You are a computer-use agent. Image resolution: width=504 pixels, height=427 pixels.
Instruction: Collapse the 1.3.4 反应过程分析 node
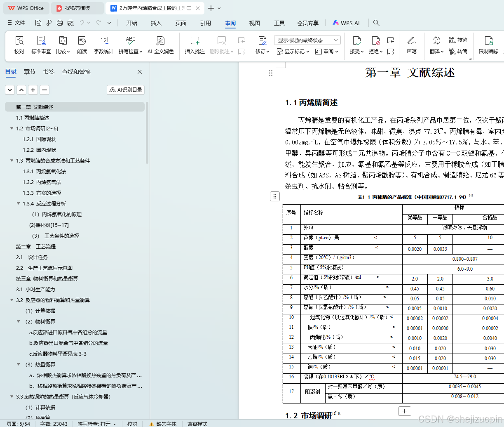pyautogui.click(x=18, y=203)
